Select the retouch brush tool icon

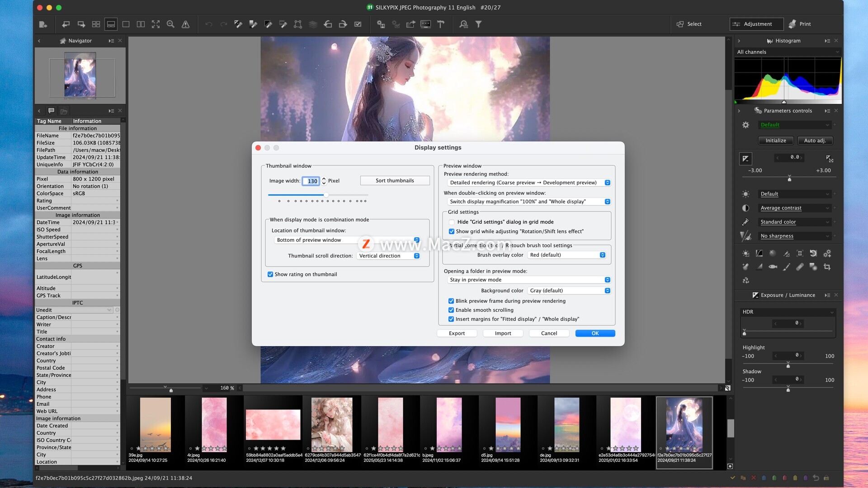click(x=787, y=267)
